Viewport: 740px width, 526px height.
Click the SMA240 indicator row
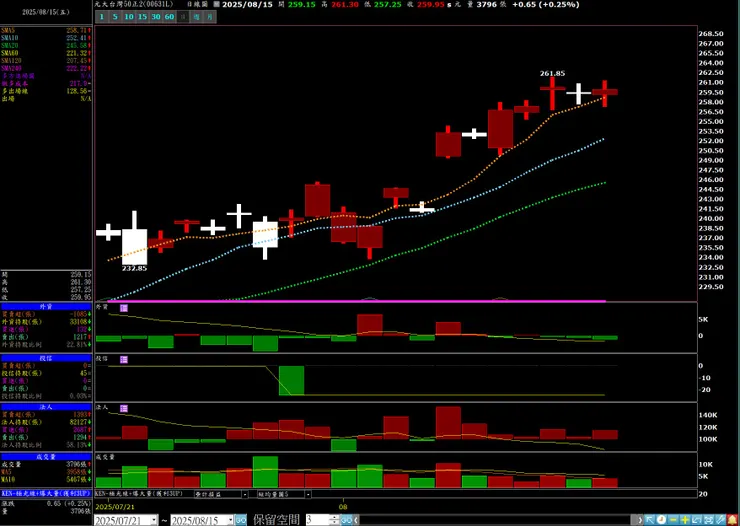[46, 68]
